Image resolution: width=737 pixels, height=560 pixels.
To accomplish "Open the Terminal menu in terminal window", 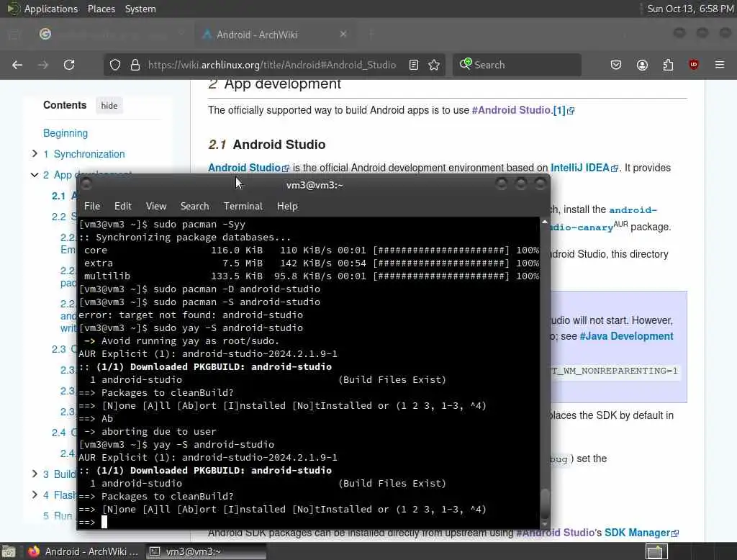I will pyautogui.click(x=243, y=206).
